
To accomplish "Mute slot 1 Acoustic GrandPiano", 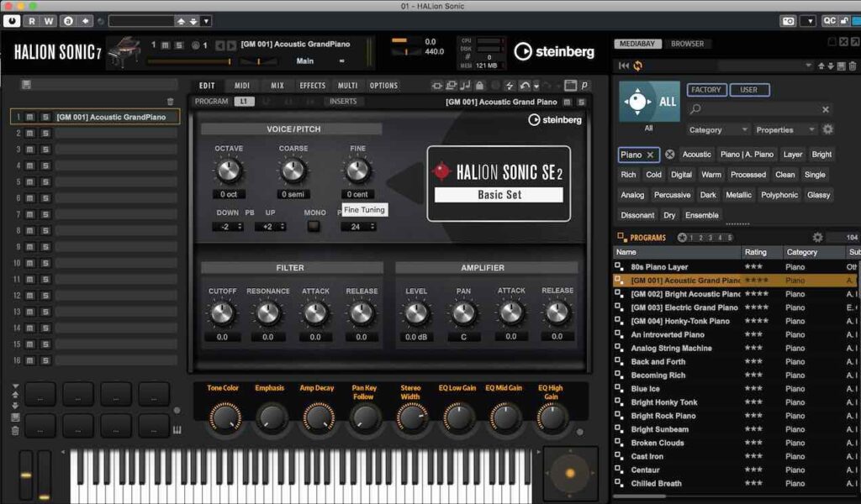I will pos(29,117).
